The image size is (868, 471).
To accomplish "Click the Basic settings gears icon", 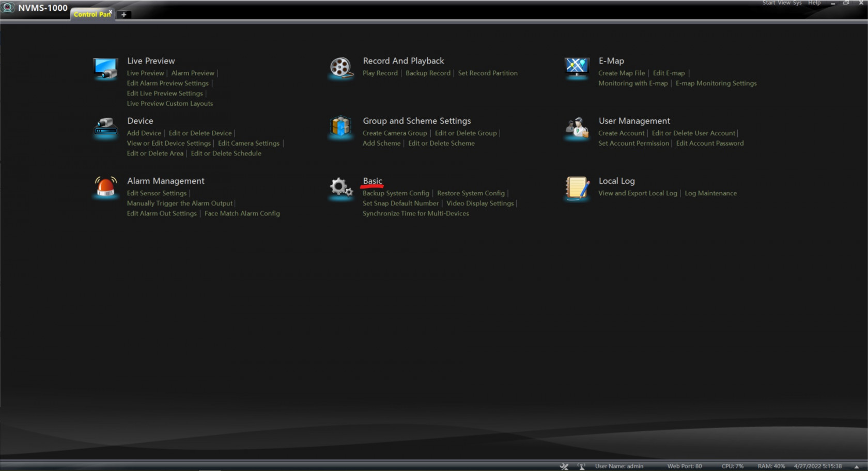I will (x=341, y=187).
